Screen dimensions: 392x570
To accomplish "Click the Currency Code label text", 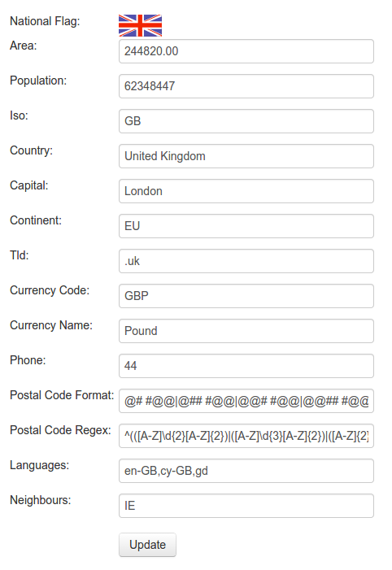I will tap(50, 290).
